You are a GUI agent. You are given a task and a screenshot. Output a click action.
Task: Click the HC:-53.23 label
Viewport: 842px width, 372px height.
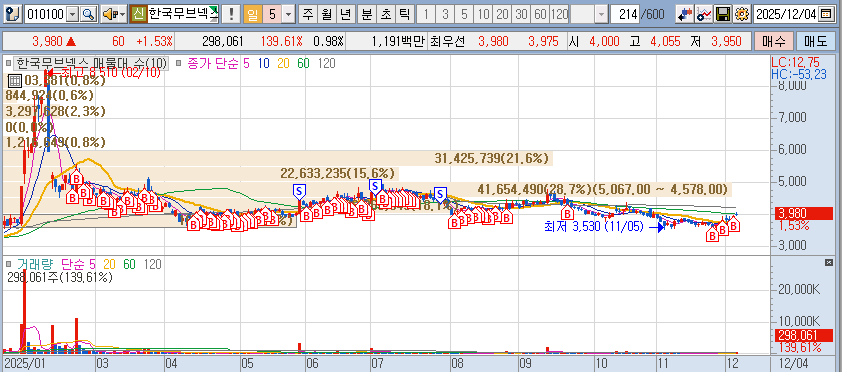[798, 74]
